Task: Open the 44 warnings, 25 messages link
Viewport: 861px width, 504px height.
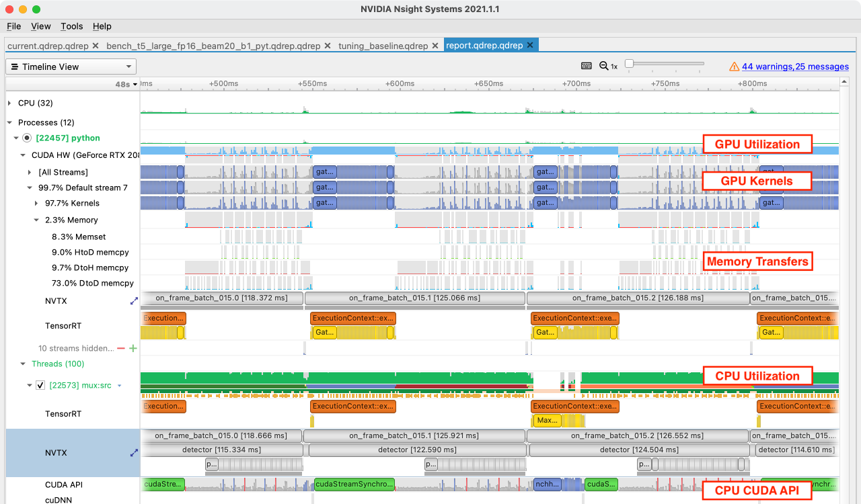Action: (x=795, y=67)
